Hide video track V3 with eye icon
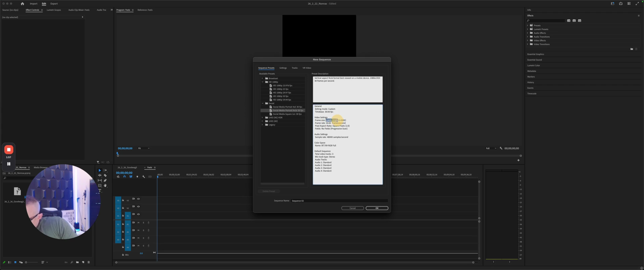Screen dimensions: 644x270 click(138, 199)
